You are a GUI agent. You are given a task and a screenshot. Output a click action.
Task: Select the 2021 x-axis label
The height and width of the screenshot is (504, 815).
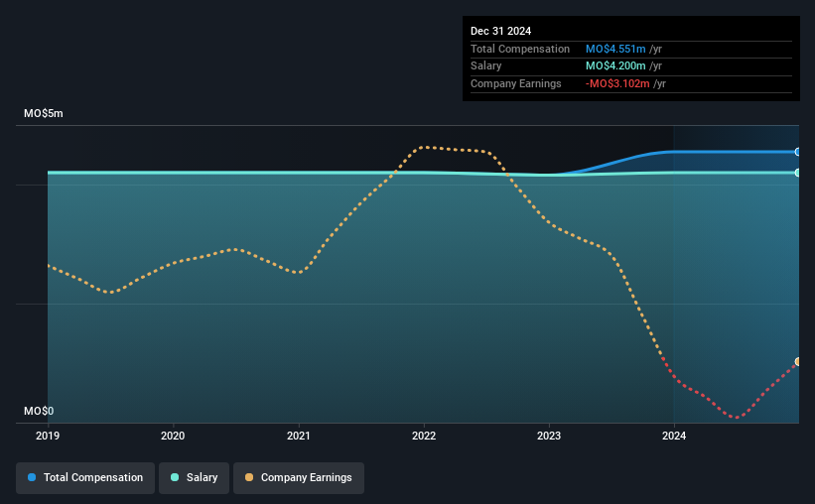tap(299, 436)
